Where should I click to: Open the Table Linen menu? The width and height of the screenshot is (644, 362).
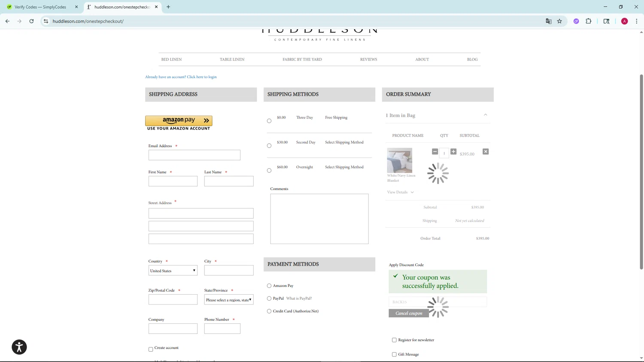coord(232,60)
